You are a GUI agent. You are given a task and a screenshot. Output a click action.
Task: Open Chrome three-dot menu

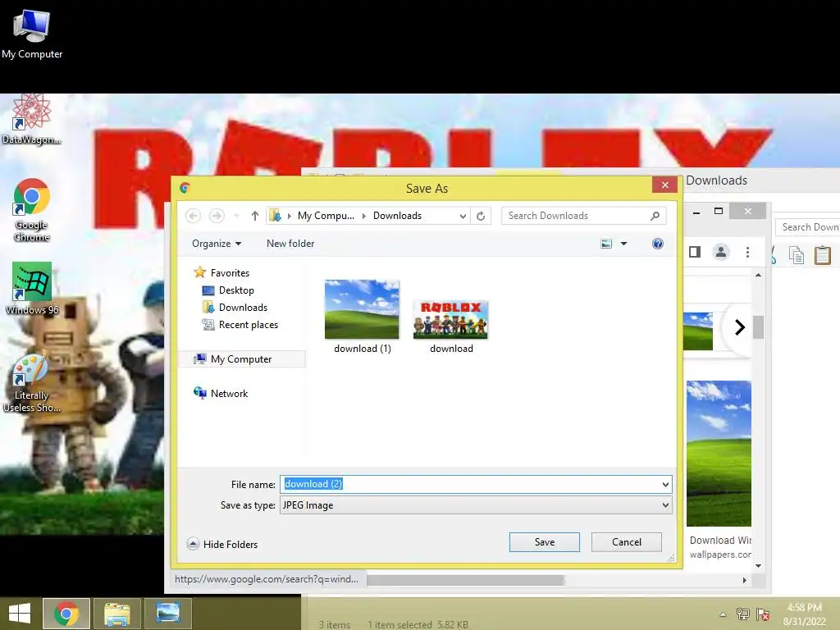coord(748,252)
